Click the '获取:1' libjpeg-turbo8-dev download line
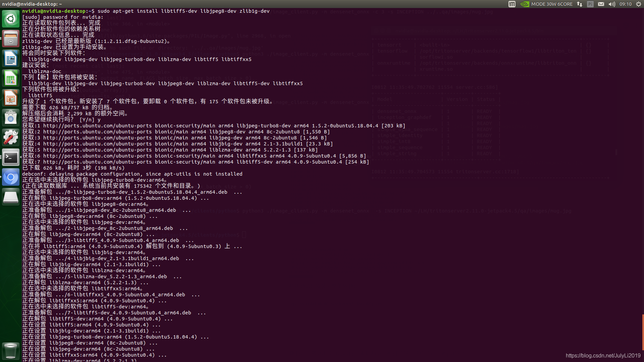 214,126
